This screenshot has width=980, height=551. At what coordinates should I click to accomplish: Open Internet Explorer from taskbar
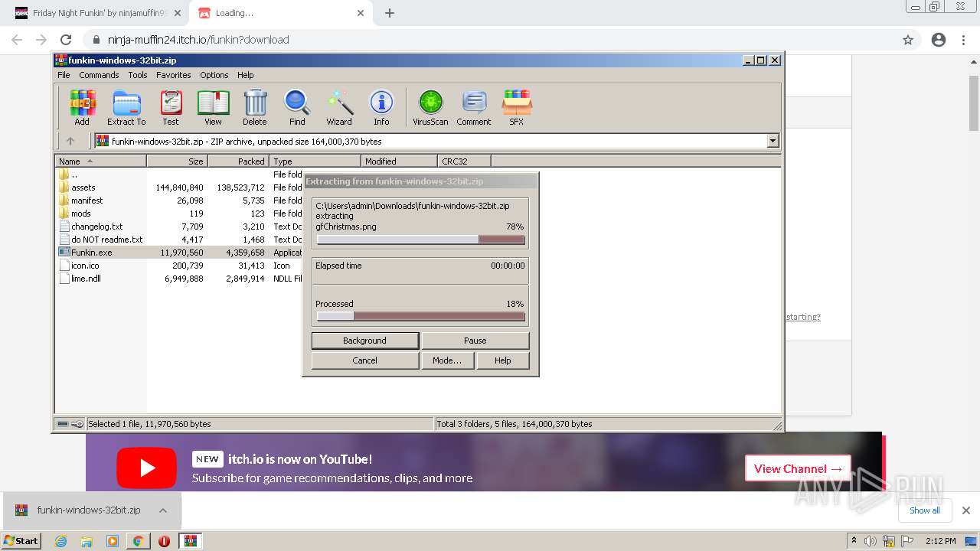click(x=60, y=541)
